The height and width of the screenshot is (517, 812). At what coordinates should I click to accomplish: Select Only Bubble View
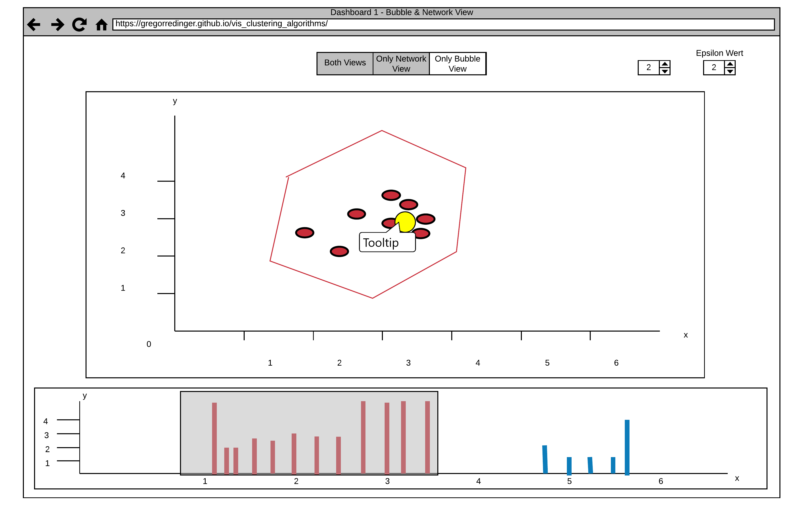pyautogui.click(x=457, y=63)
